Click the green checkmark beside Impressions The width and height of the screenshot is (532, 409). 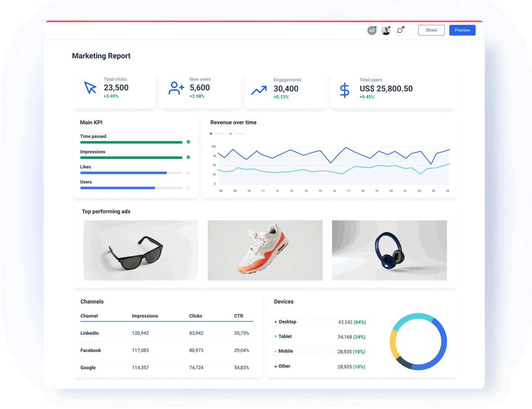pyautogui.click(x=188, y=157)
